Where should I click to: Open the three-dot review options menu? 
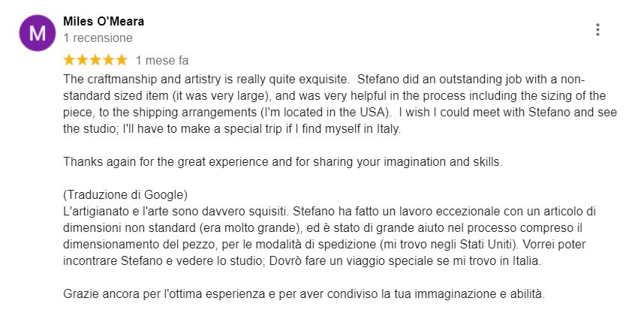[597, 29]
